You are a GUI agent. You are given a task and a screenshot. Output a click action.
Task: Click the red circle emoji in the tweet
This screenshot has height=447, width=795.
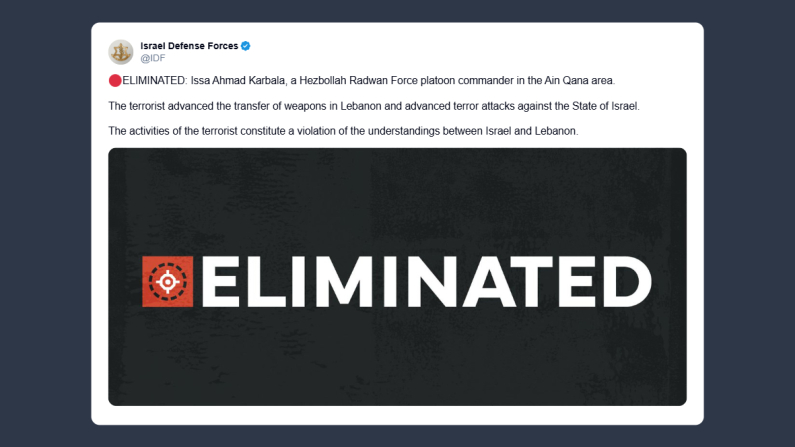click(x=114, y=80)
